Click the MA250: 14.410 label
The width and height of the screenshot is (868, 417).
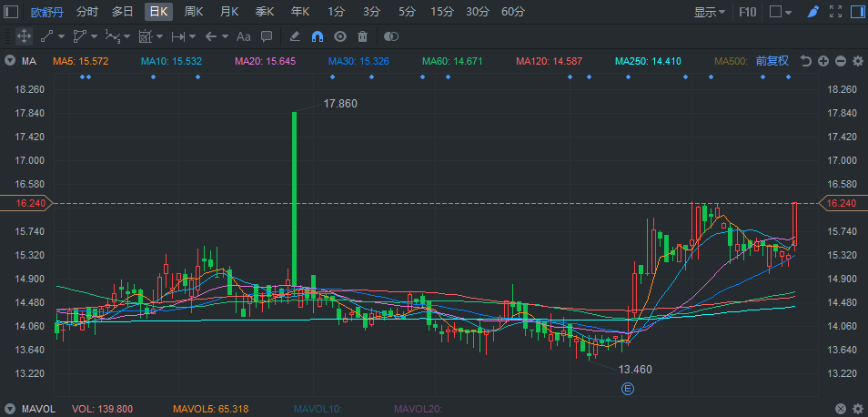point(648,62)
